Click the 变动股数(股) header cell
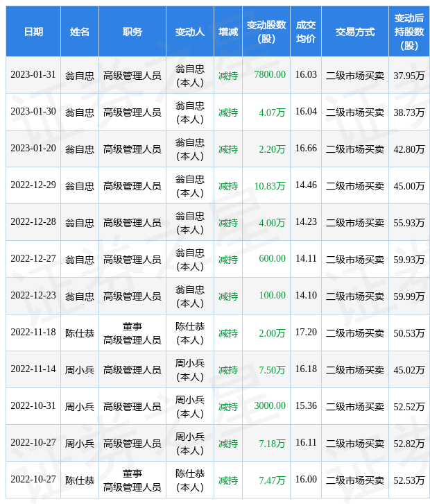Image resolution: width=430 pixels, height=504 pixels. (266, 31)
